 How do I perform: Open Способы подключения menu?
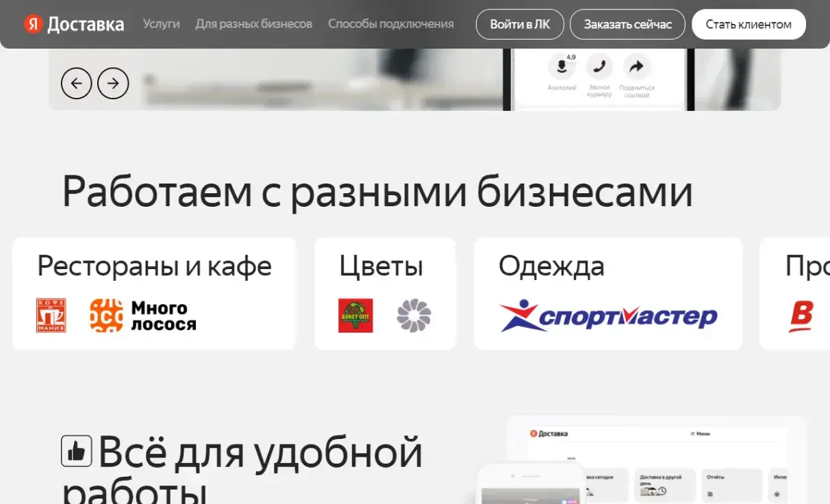click(x=391, y=24)
